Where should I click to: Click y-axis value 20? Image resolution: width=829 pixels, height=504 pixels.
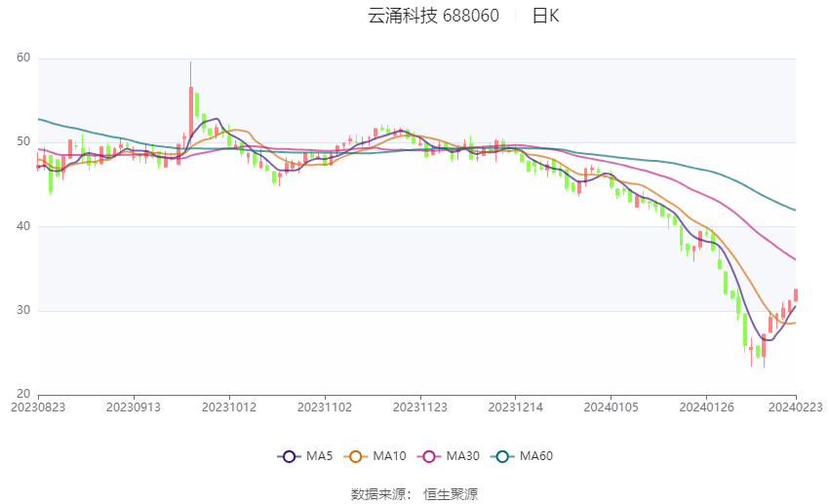[x=23, y=394]
